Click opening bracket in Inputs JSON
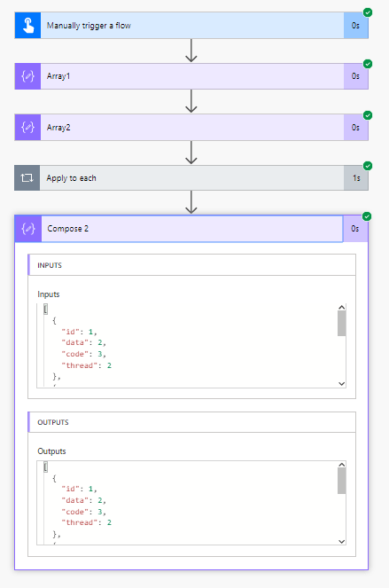Image resolution: width=389 pixels, height=588 pixels. pos(46,309)
